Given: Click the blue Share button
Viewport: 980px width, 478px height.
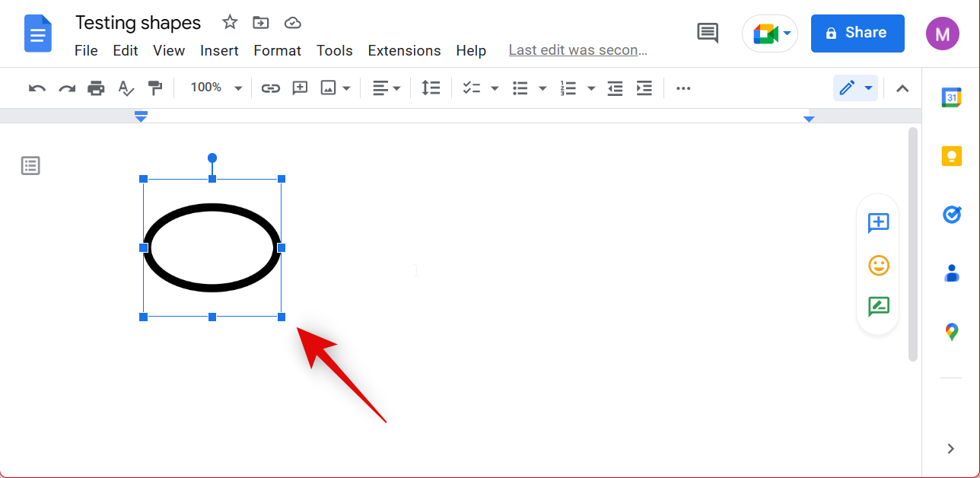Looking at the screenshot, I should [857, 33].
